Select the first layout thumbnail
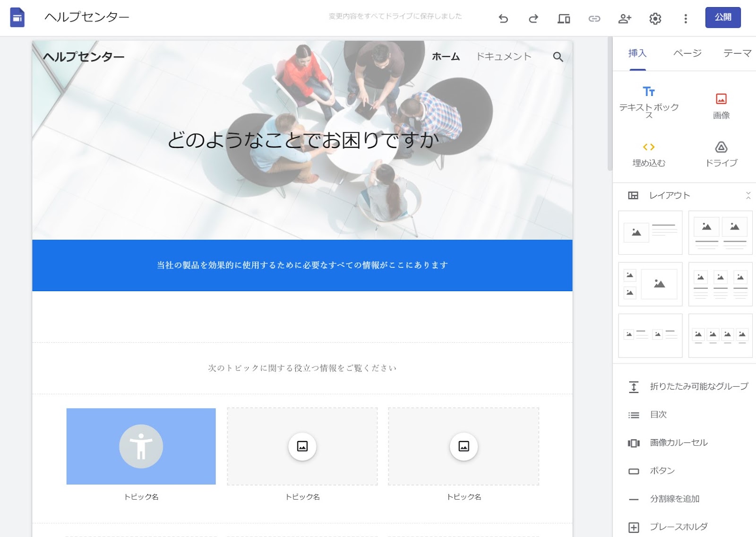This screenshot has height=537, width=756. (650, 232)
